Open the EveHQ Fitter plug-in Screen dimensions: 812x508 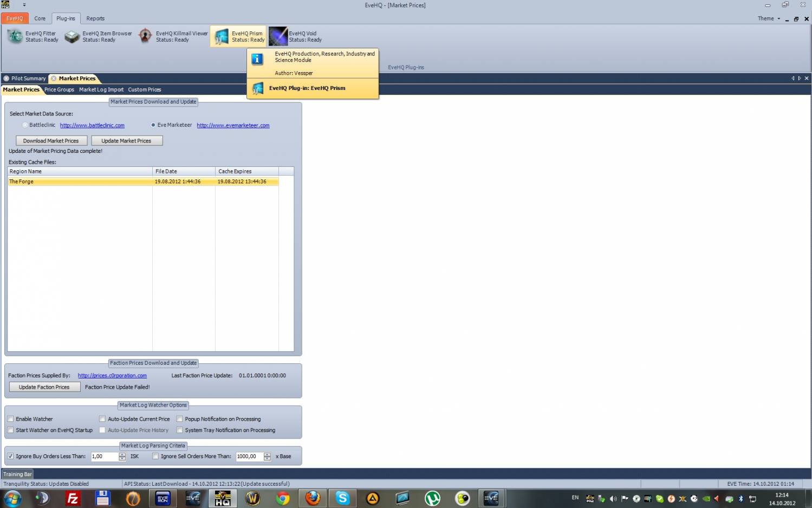(x=33, y=36)
